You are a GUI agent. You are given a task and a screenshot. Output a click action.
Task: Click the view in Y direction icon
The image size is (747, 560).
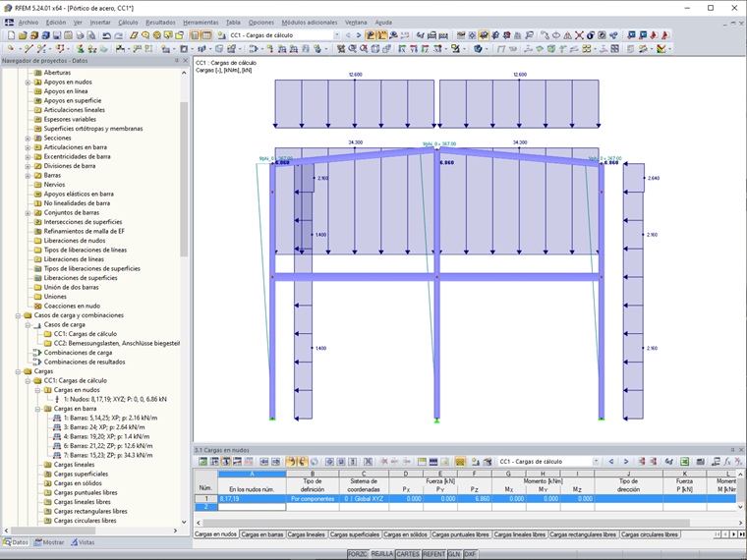point(413,48)
